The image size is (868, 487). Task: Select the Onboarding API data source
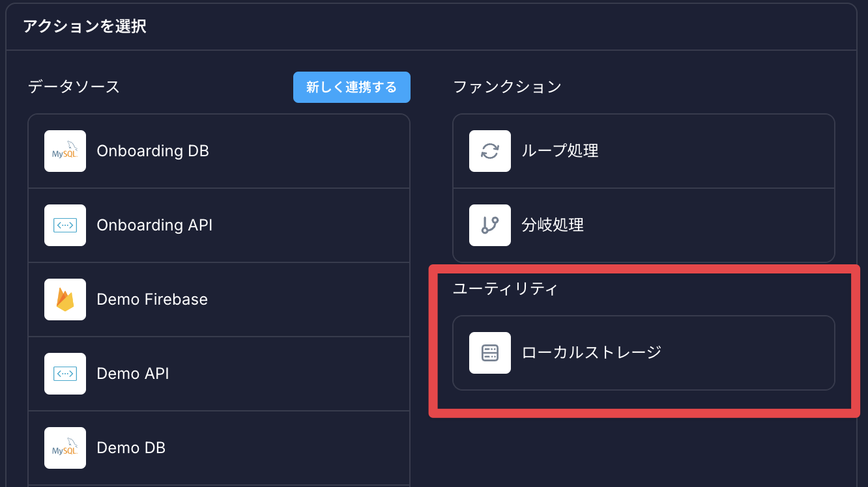(x=219, y=225)
